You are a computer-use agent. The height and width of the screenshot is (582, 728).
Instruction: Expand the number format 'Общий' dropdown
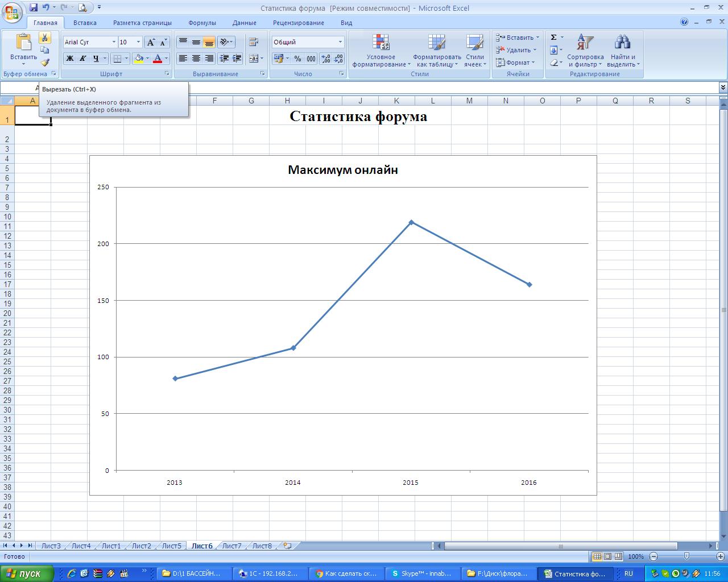click(340, 42)
